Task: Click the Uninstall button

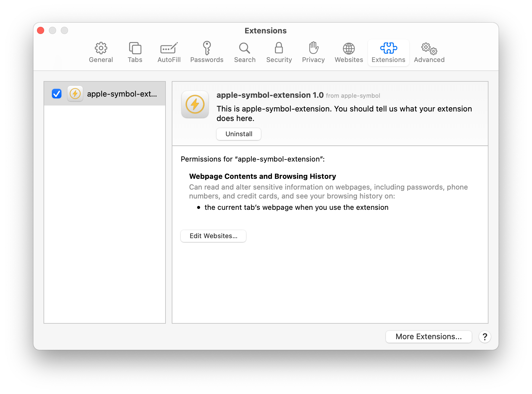Action: coord(239,134)
